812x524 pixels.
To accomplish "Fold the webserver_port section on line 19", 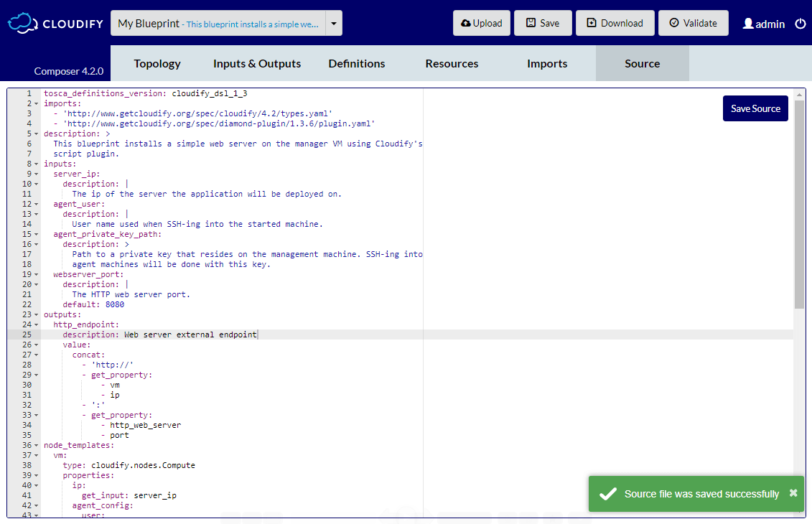I will click(36, 274).
